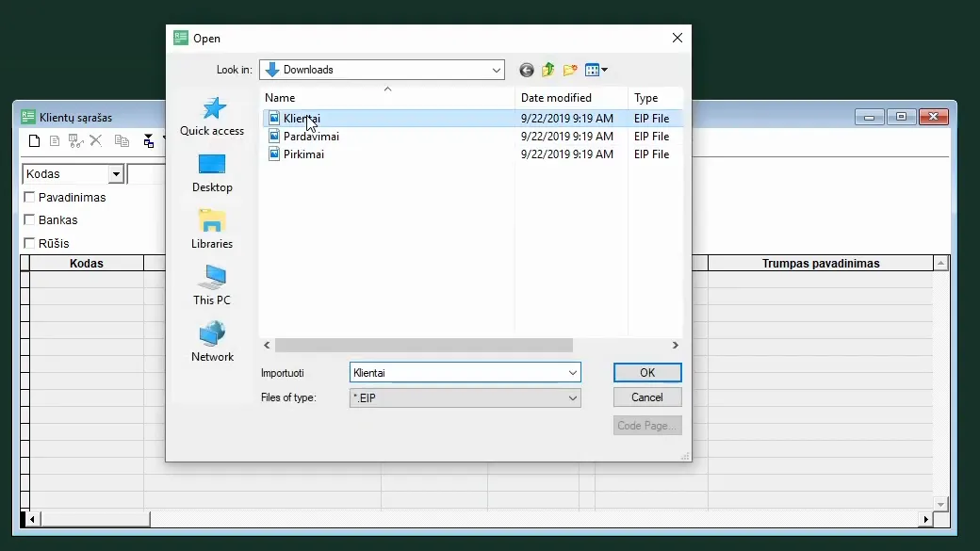This screenshot has height=551, width=980.
Task: Sort files by Type column header
Action: point(655,98)
